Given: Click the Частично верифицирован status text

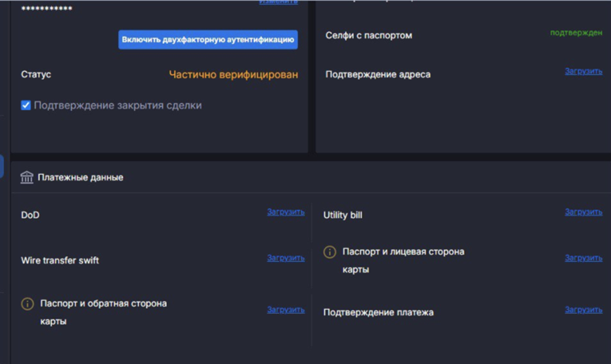Looking at the screenshot, I should [233, 75].
